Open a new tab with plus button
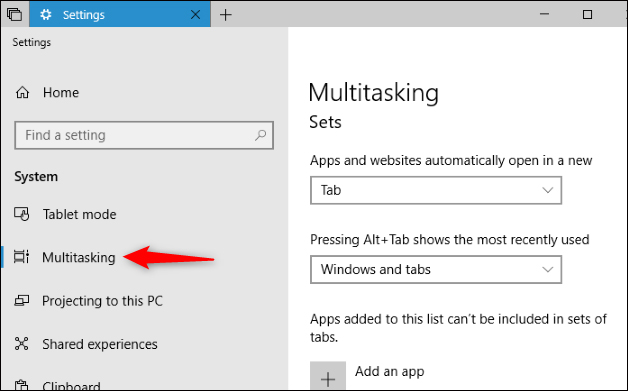628x391 pixels. coord(226,15)
